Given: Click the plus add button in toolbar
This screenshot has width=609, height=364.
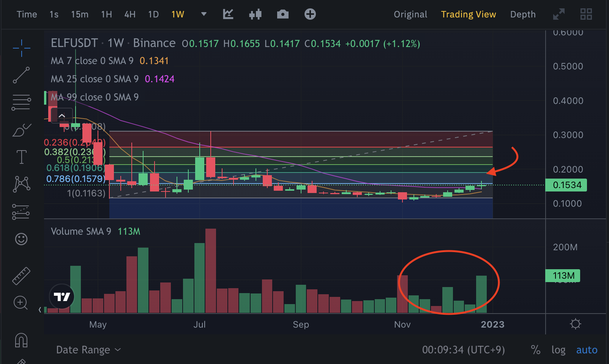Looking at the screenshot, I should 310,14.
